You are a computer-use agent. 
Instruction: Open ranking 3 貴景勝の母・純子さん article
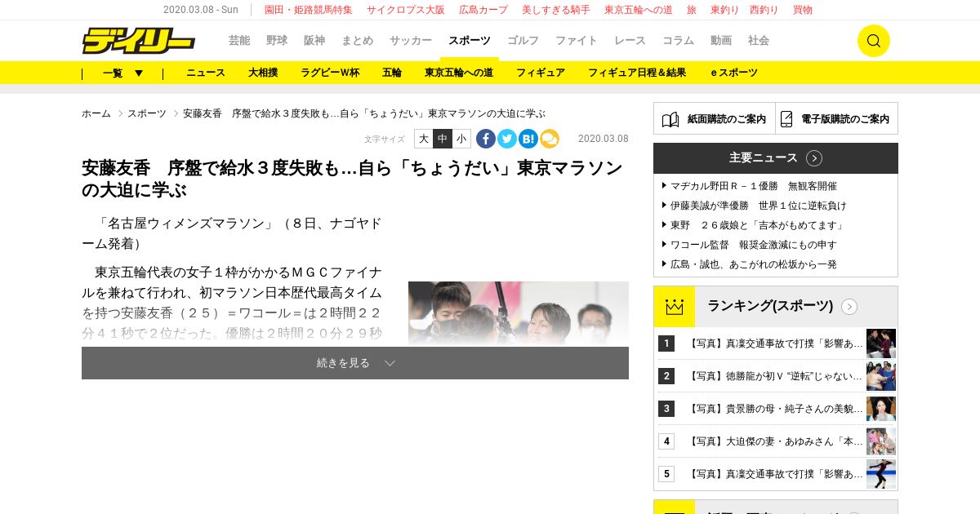[x=776, y=409]
